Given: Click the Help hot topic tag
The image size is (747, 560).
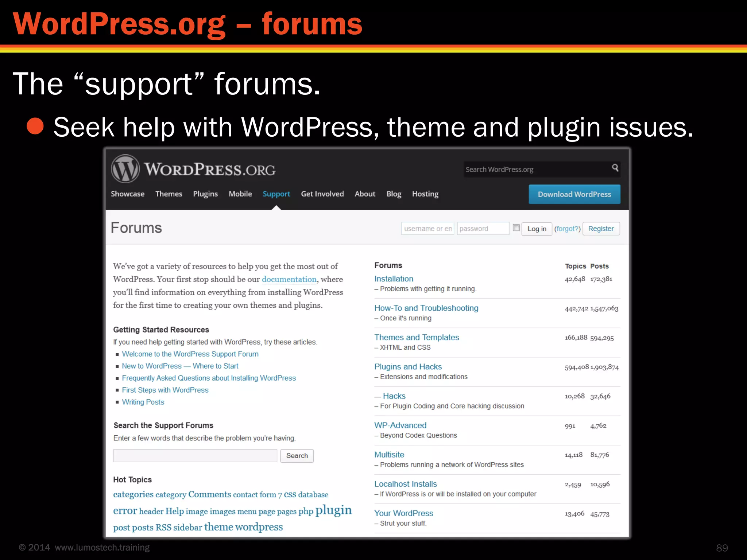Looking at the screenshot, I should [174, 511].
